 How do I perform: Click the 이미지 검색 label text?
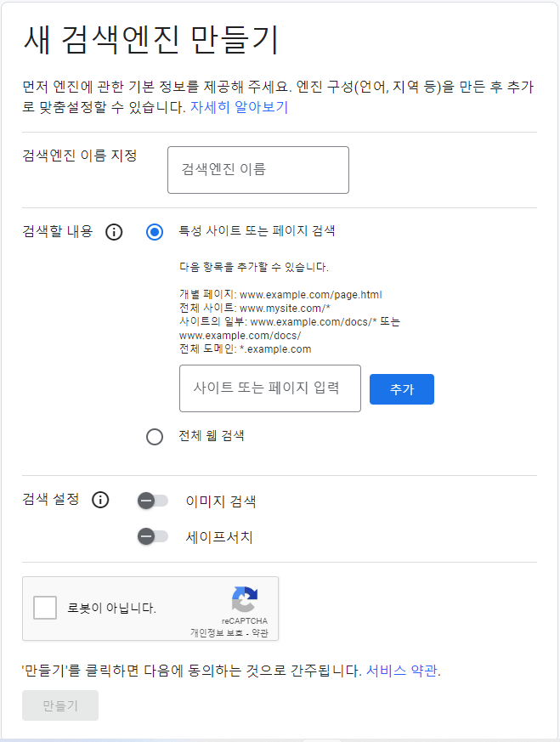click(x=221, y=501)
